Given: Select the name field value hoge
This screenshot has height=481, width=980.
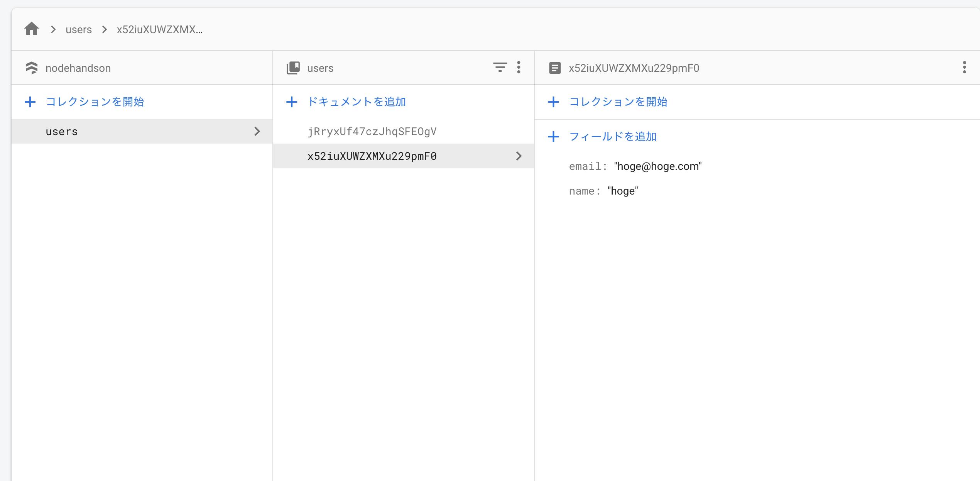Looking at the screenshot, I should [x=622, y=191].
